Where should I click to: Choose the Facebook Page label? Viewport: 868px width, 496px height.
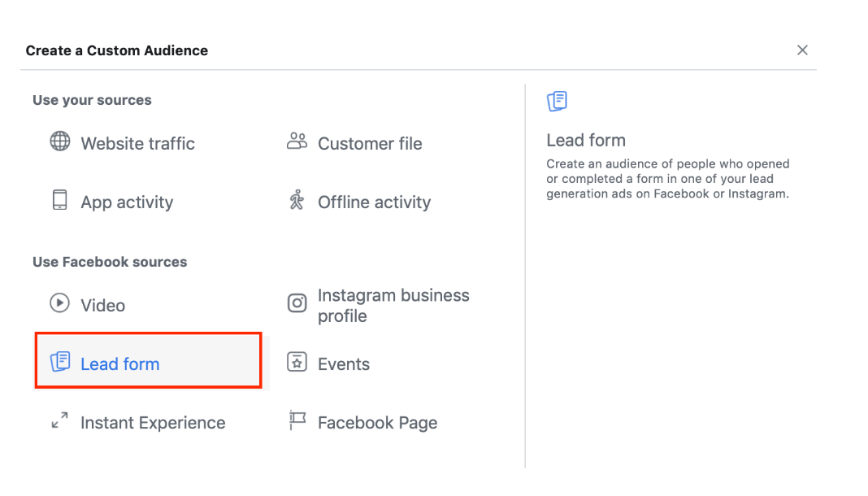[377, 423]
